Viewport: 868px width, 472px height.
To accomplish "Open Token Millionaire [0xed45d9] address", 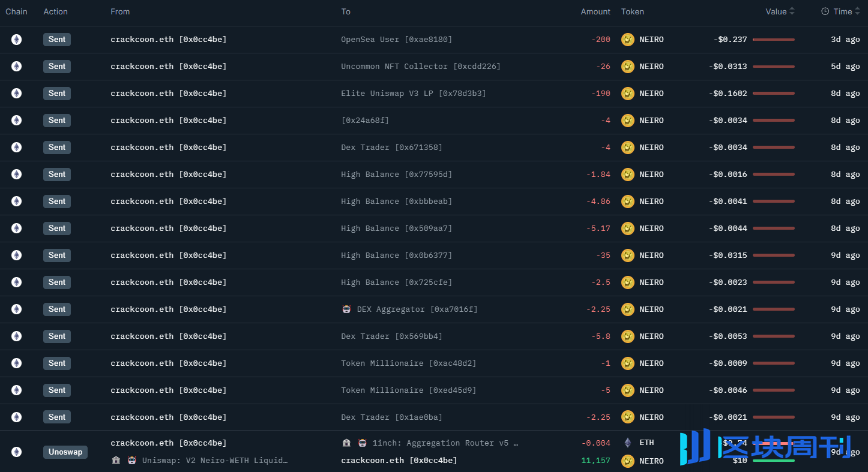I will tap(409, 390).
